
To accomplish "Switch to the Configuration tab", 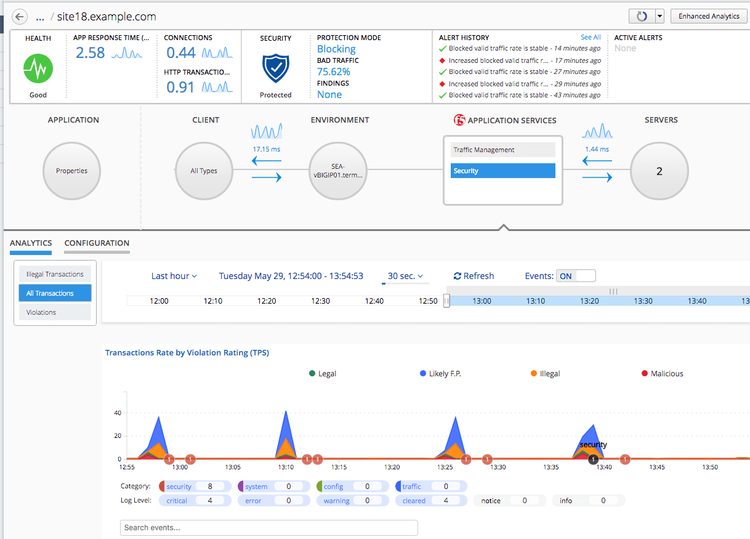I will (x=97, y=243).
